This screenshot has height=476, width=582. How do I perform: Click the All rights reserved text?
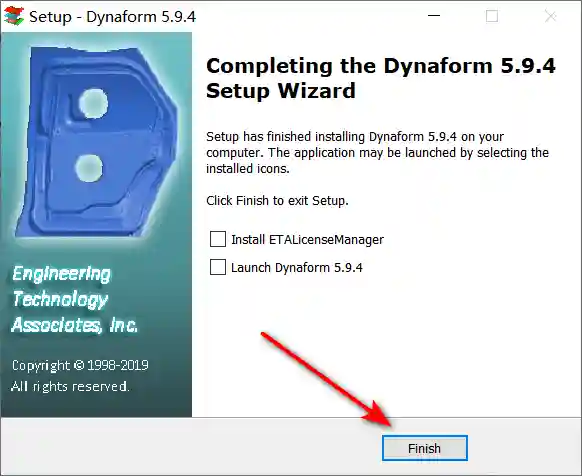coord(70,386)
